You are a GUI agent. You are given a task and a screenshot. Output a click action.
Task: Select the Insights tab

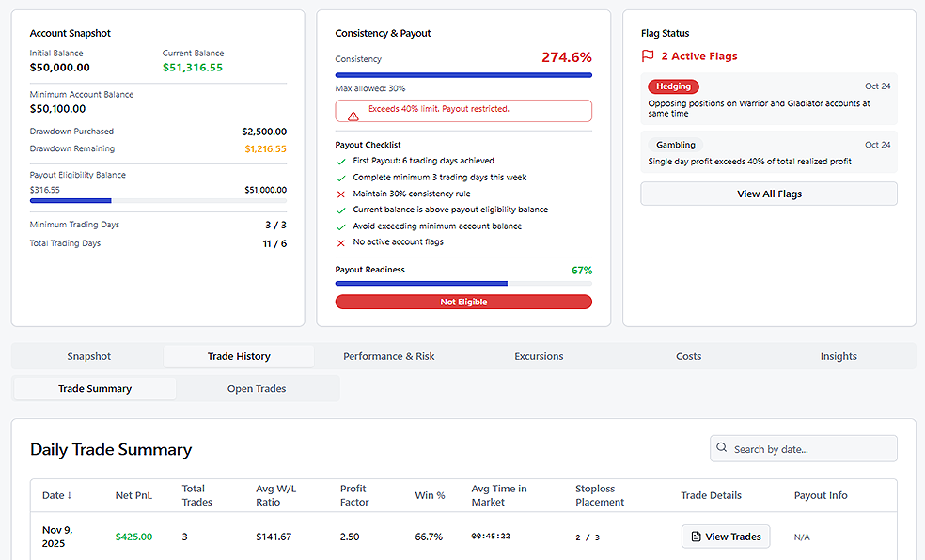click(838, 356)
